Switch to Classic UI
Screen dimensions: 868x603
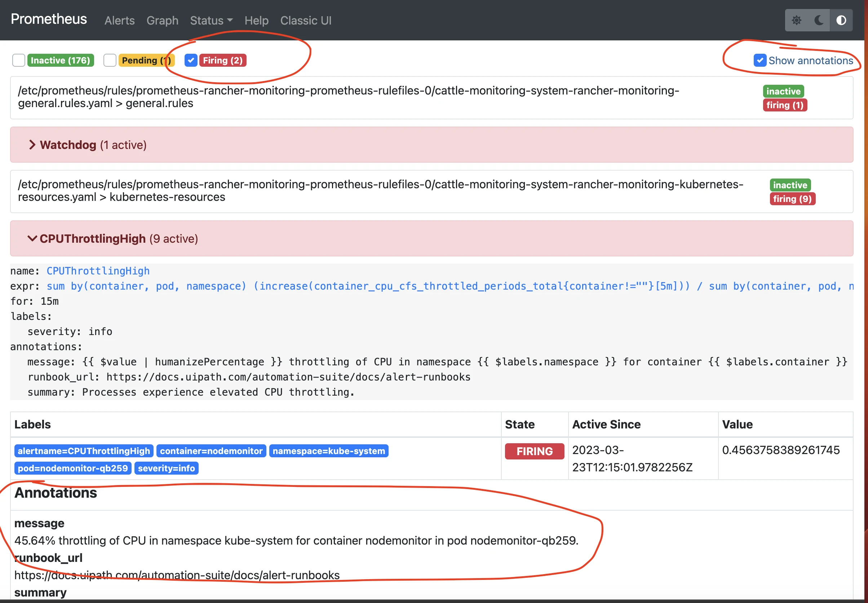pos(306,21)
